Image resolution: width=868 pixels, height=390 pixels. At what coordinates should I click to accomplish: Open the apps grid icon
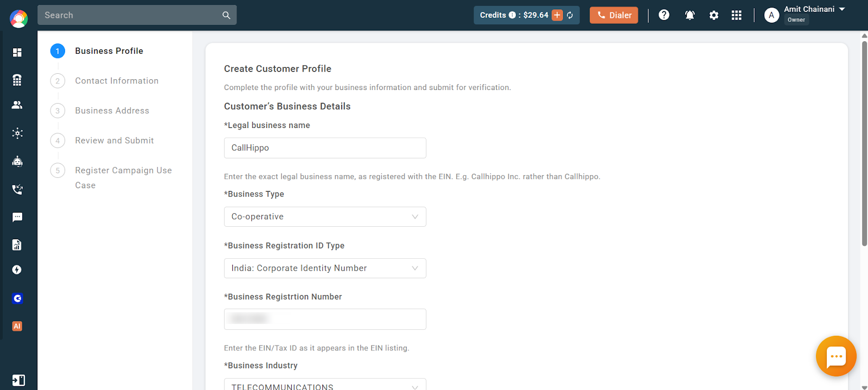click(x=736, y=15)
